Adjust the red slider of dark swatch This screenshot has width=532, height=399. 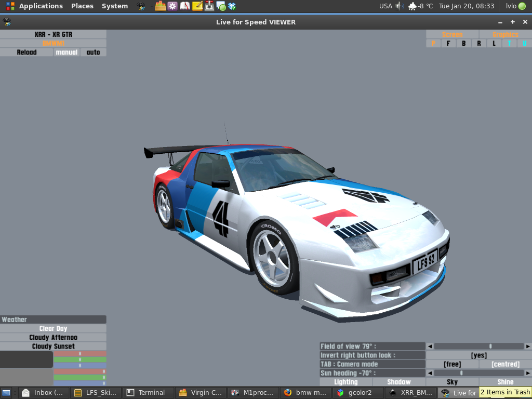pos(80,353)
